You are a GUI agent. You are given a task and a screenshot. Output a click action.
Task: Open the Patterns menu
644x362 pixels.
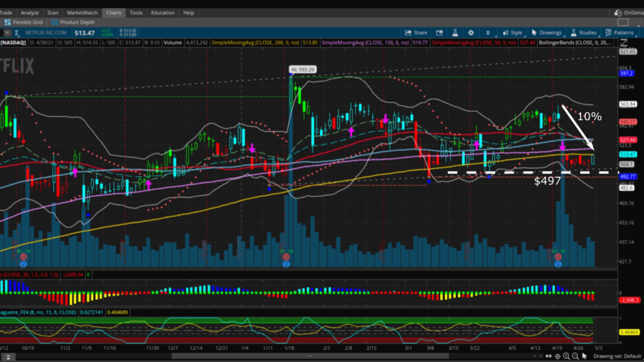click(619, 33)
